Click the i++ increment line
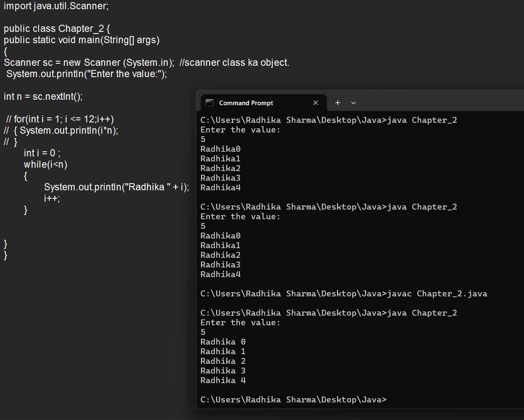Screen dimensions: 524x420 [52, 198]
